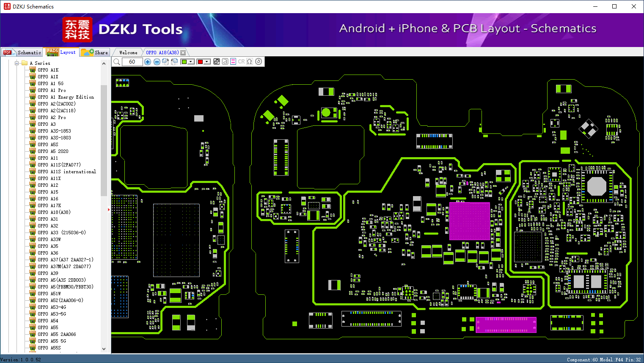
Task: Select OPPO A1X tree entry
Action: [48, 77]
